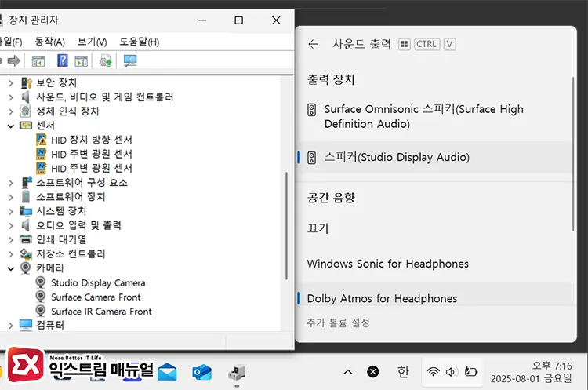Open 추가 볼륨 설정 link

click(x=338, y=323)
